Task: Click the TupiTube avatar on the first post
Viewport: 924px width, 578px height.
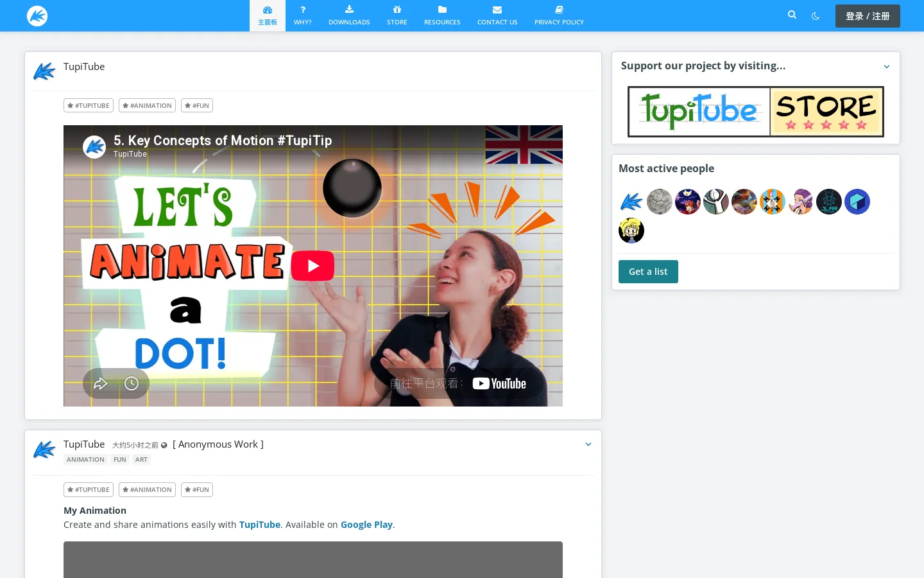Action: [44, 71]
